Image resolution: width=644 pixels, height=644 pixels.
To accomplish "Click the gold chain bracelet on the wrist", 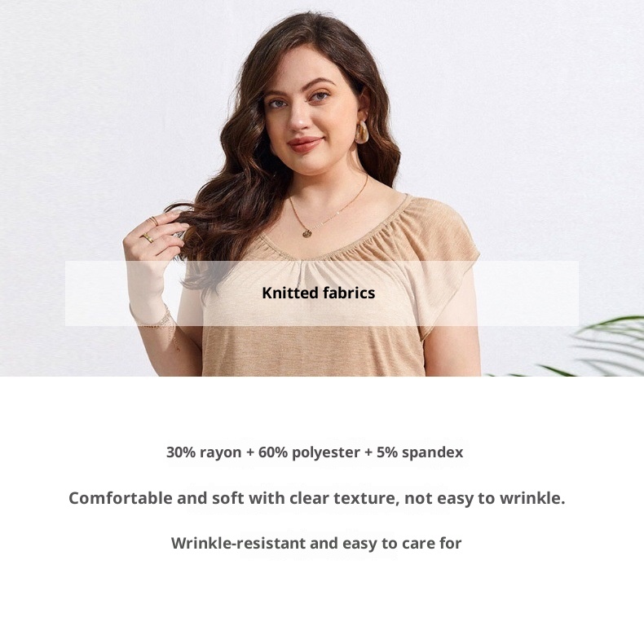I will tap(165, 324).
